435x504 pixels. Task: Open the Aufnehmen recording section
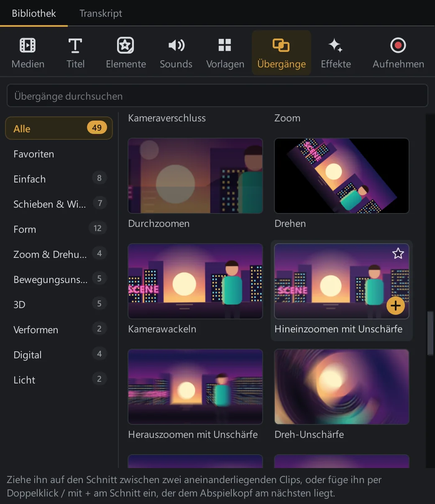point(398,53)
